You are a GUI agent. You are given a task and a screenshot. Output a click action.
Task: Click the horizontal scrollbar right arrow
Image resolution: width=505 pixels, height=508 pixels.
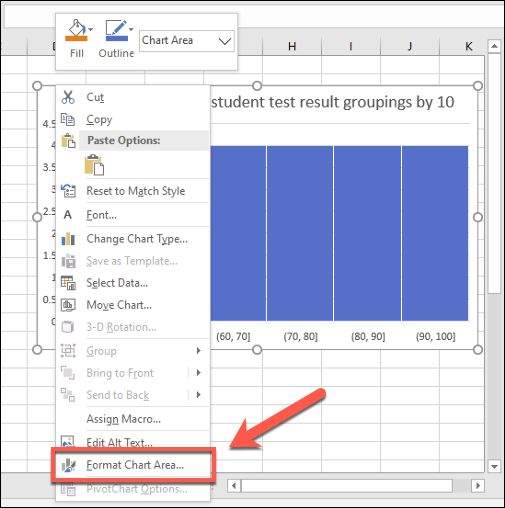(477, 486)
